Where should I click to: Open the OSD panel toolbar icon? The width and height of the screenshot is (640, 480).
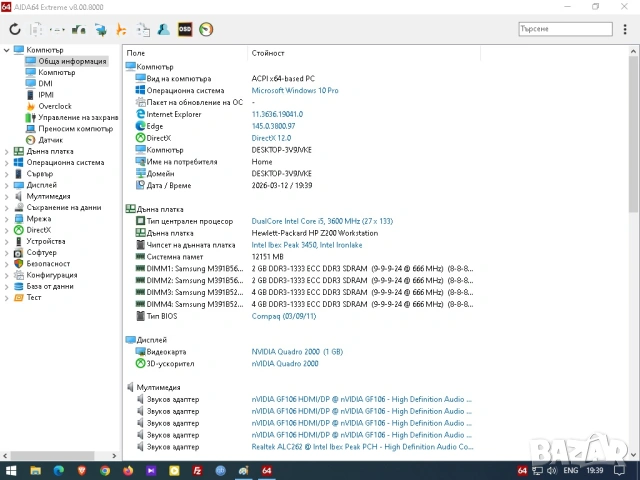pyautogui.click(x=185, y=29)
